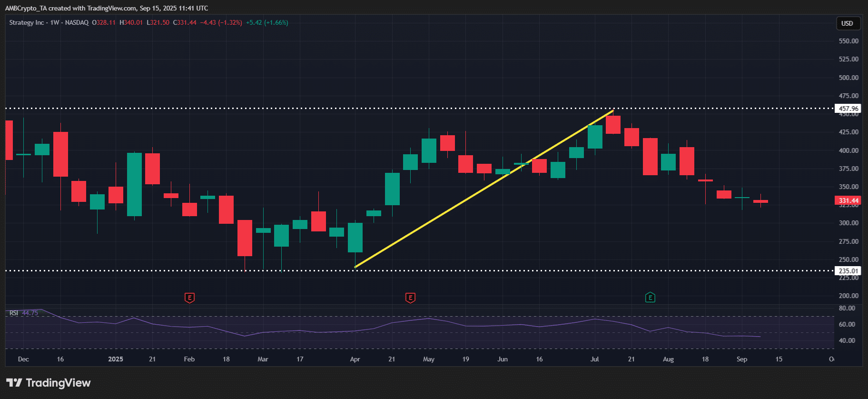Click the Sep label on time axis
The image size is (868, 399).
[x=742, y=359]
